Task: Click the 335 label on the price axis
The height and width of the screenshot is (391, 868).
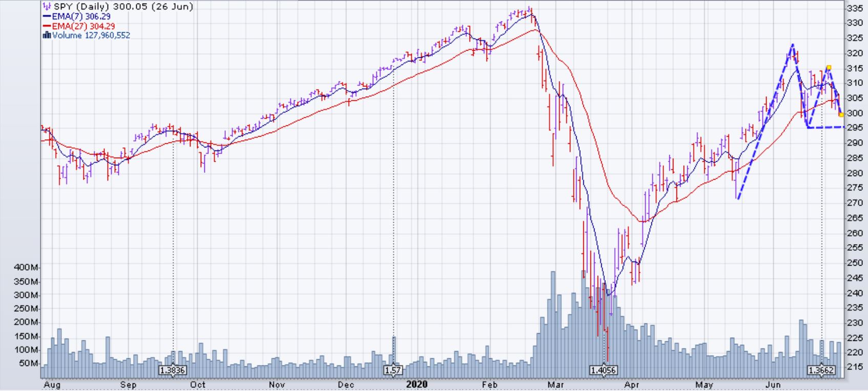Action: point(855,9)
